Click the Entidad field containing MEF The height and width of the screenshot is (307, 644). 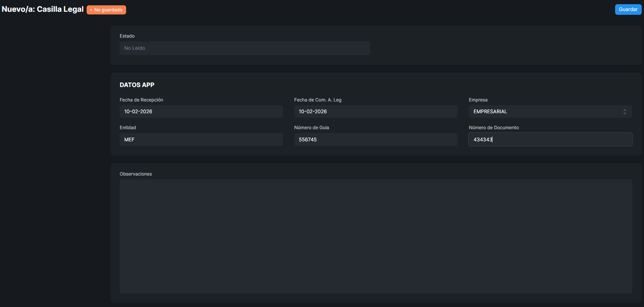(x=201, y=140)
